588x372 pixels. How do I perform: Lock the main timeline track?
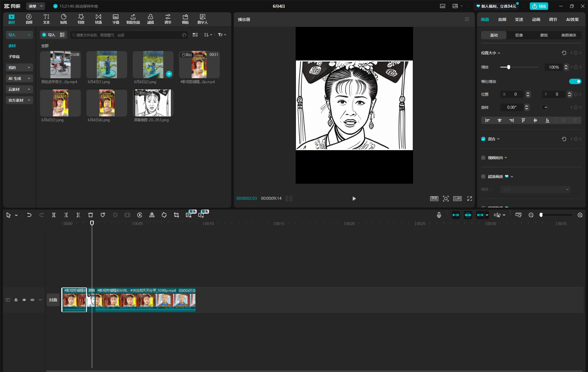(x=16, y=300)
